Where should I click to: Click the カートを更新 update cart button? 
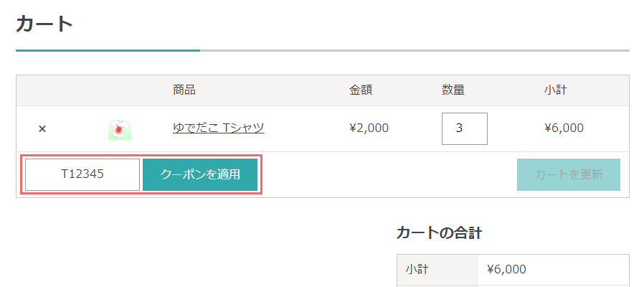point(569,175)
